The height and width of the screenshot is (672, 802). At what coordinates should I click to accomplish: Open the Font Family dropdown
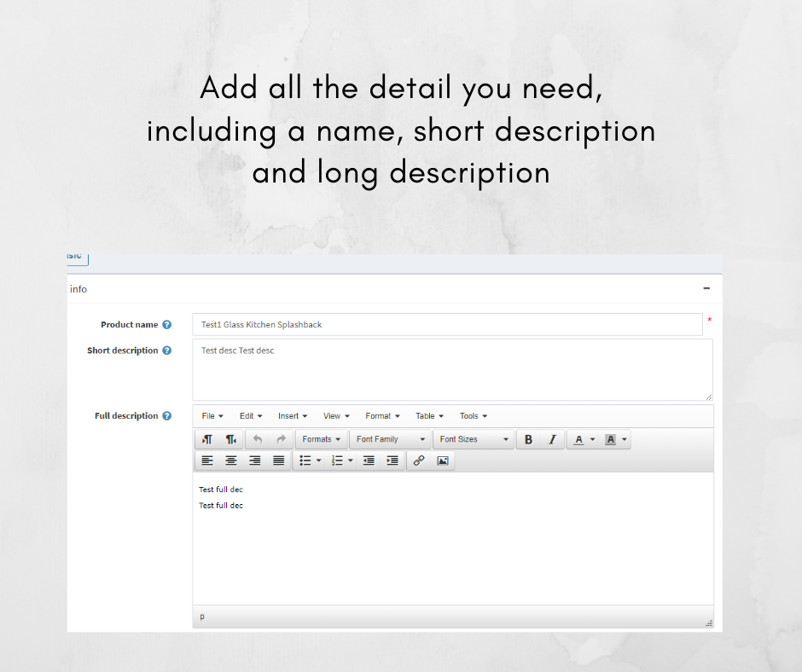tap(391, 439)
